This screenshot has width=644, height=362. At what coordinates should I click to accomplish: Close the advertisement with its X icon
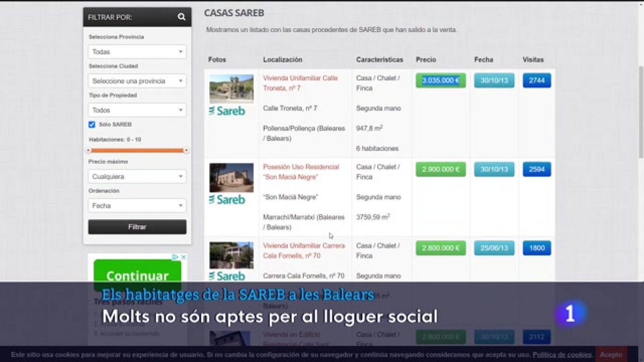pyautogui.click(x=184, y=257)
